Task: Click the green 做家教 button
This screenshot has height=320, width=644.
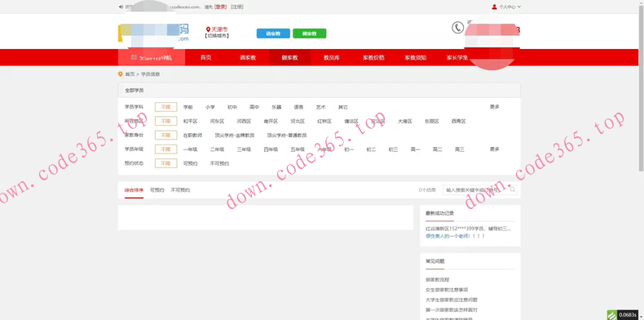Action: 309,33
